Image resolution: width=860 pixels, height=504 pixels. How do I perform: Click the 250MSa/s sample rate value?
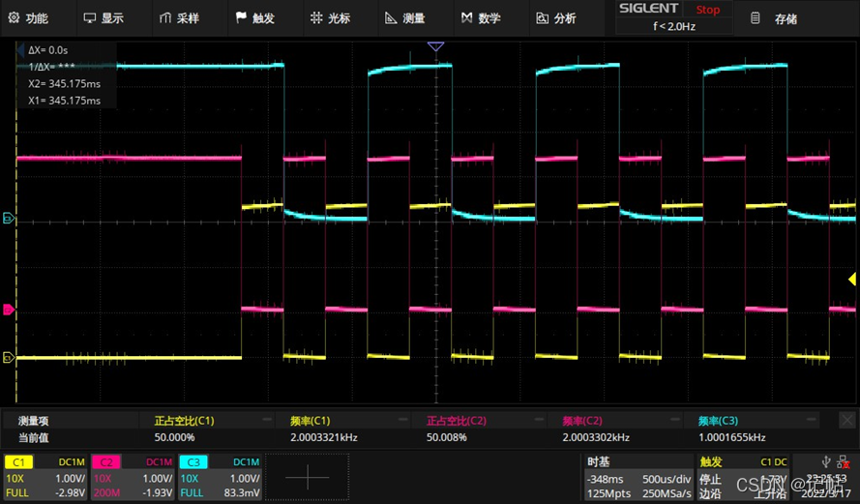click(667, 493)
